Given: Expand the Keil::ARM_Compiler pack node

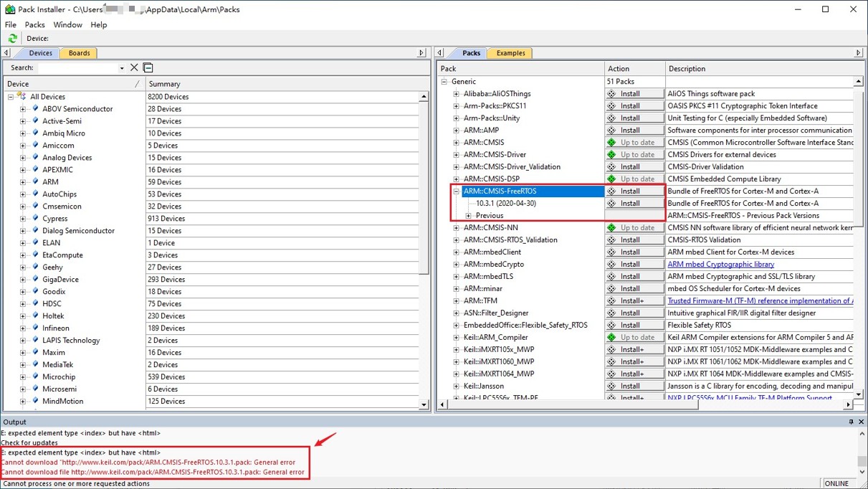Looking at the screenshot, I should point(457,338).
